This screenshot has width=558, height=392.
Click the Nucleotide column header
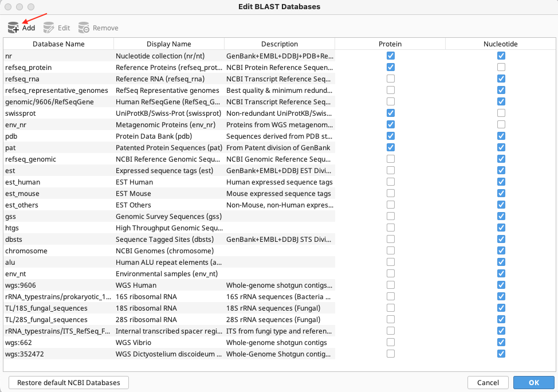(500, 44)
